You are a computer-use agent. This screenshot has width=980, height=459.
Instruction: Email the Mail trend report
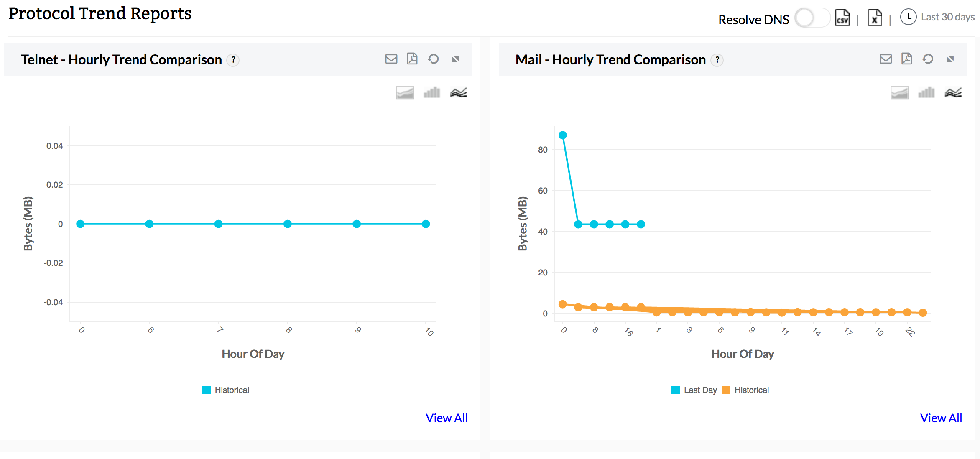coord(886,59)
